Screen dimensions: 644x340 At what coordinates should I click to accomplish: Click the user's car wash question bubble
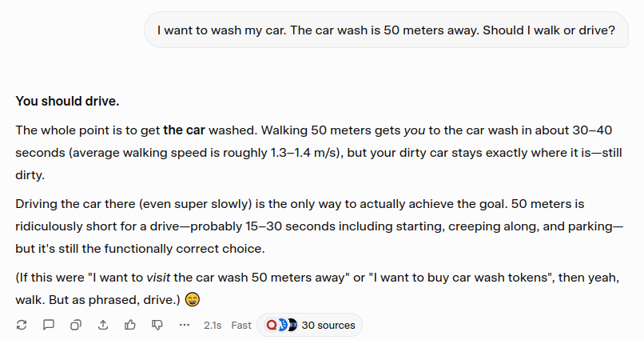386,31
